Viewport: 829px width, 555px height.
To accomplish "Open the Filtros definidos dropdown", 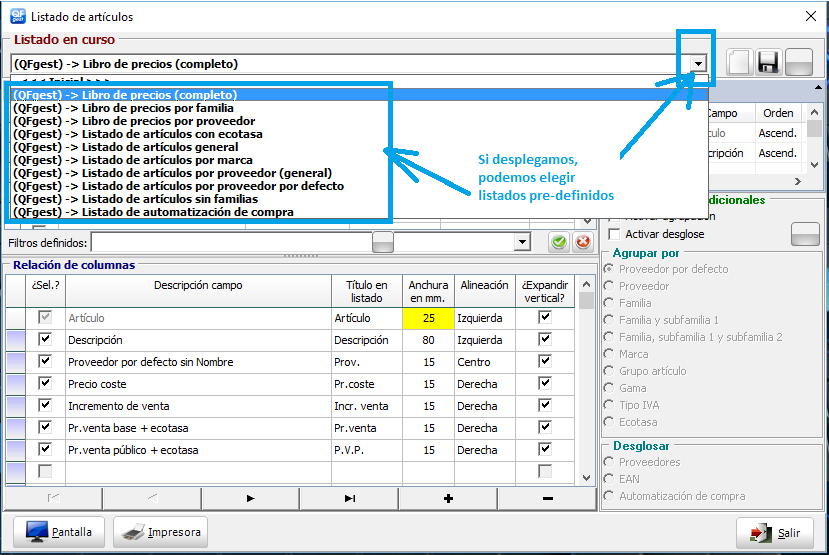I will pyautogui.click(x=522, y=242).
